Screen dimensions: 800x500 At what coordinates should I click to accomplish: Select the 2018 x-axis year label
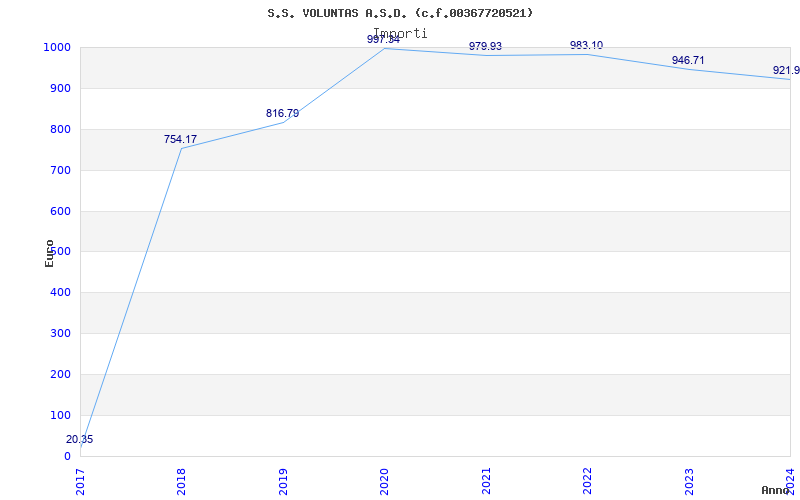click(181, 481)
